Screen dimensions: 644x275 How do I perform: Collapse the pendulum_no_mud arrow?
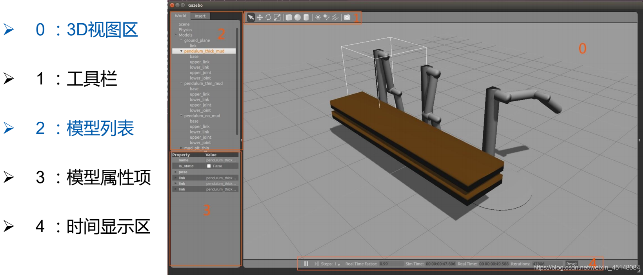click(x=181, y=116)
